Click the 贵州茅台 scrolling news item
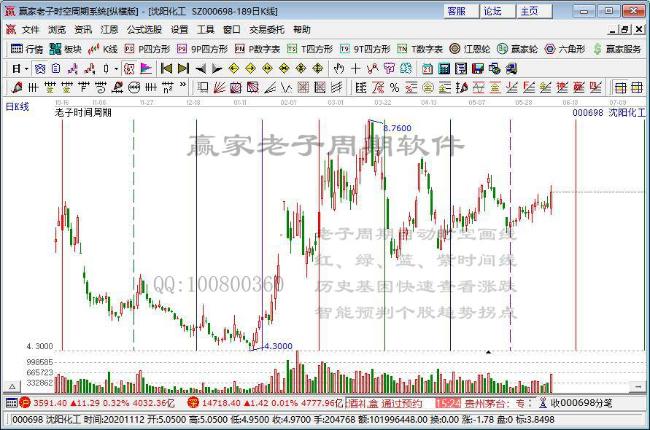 [x=494, y=403]
